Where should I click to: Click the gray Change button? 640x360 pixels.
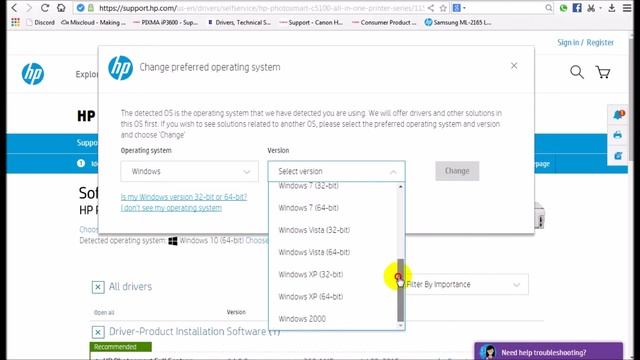[457, 171]
